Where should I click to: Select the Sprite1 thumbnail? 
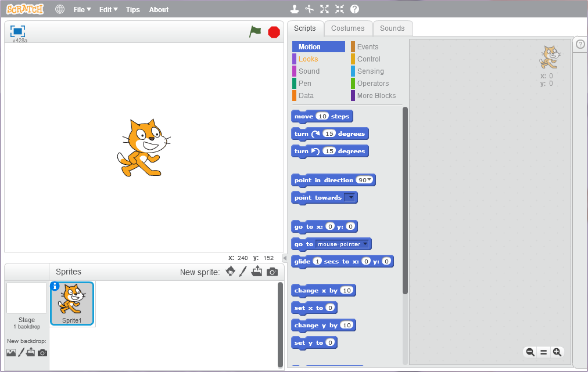72,304
